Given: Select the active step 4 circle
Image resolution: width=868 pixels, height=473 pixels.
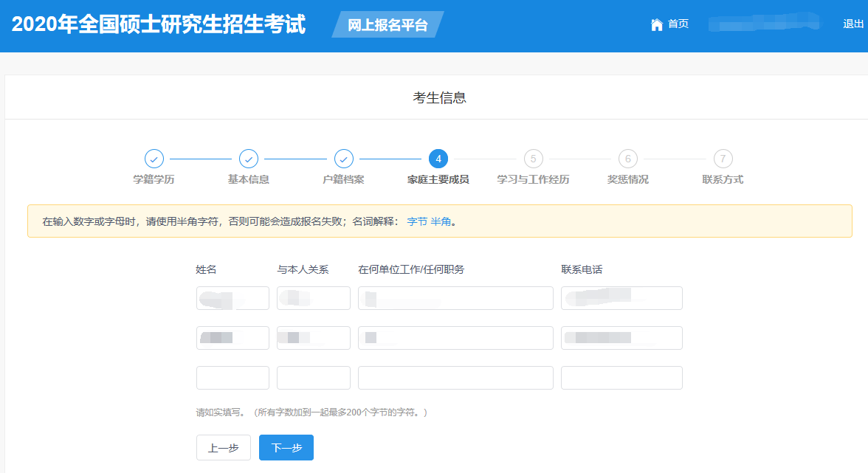Looking at the screenshot, I should click(x=438, y=159).
